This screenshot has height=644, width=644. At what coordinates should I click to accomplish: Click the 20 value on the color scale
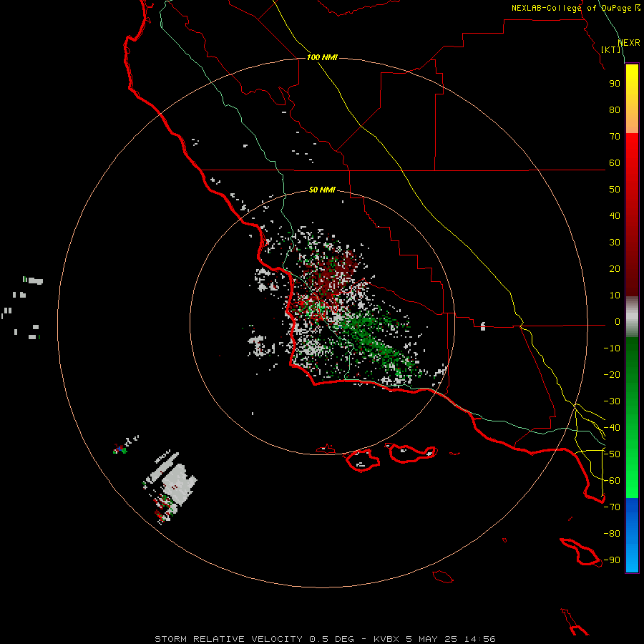(x=615, y=269)
